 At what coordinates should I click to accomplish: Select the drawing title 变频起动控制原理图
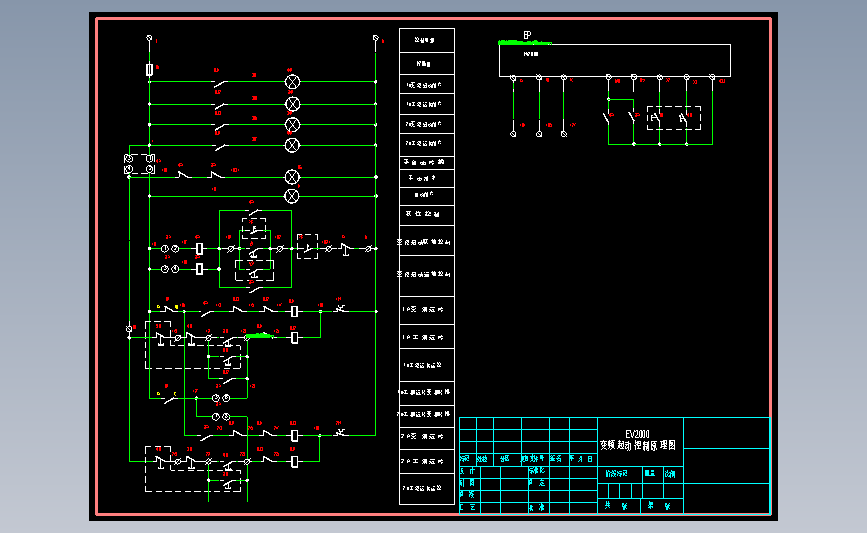(x=638, y=445)
